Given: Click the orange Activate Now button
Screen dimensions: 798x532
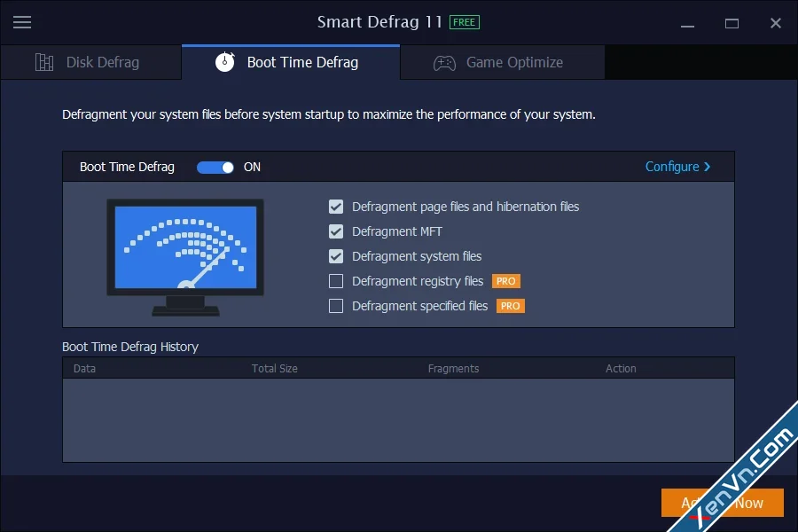Looking at the screenshot, I should 722,503.
